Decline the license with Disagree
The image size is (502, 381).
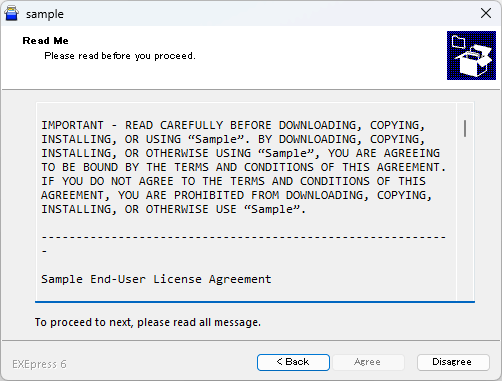[453, 362]
